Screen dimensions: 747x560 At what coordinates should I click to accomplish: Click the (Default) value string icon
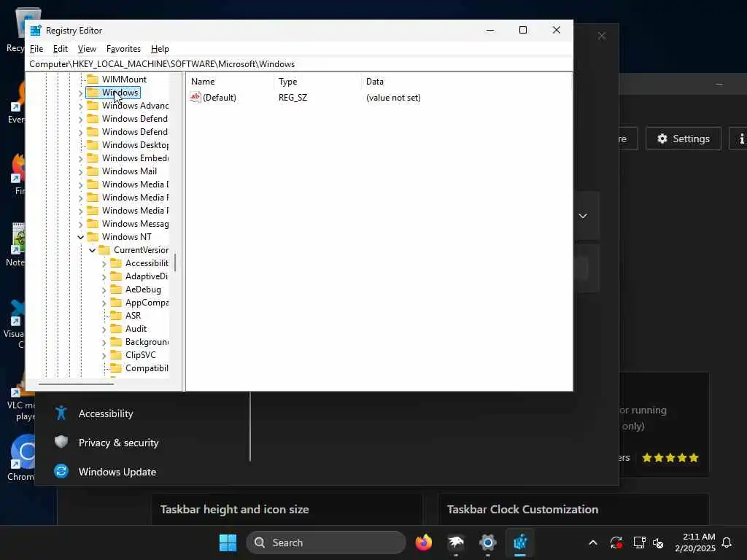pos(196,97)
